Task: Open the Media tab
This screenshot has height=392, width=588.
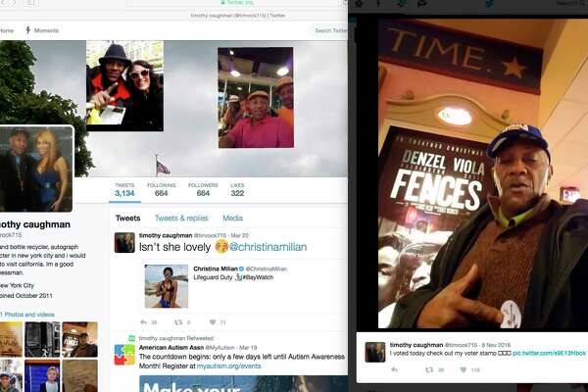Action: pyautogui.click(x=232, y=218)
